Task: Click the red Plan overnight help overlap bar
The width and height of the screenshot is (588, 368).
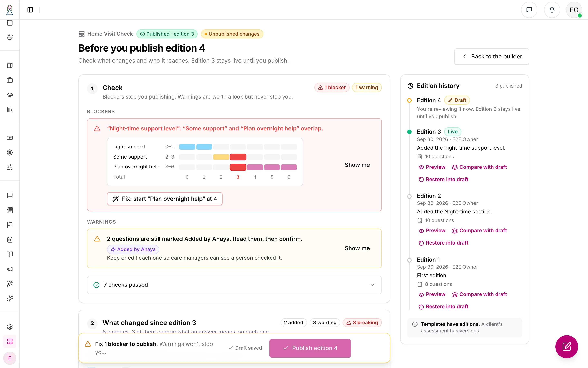Action: coord(238,167)
